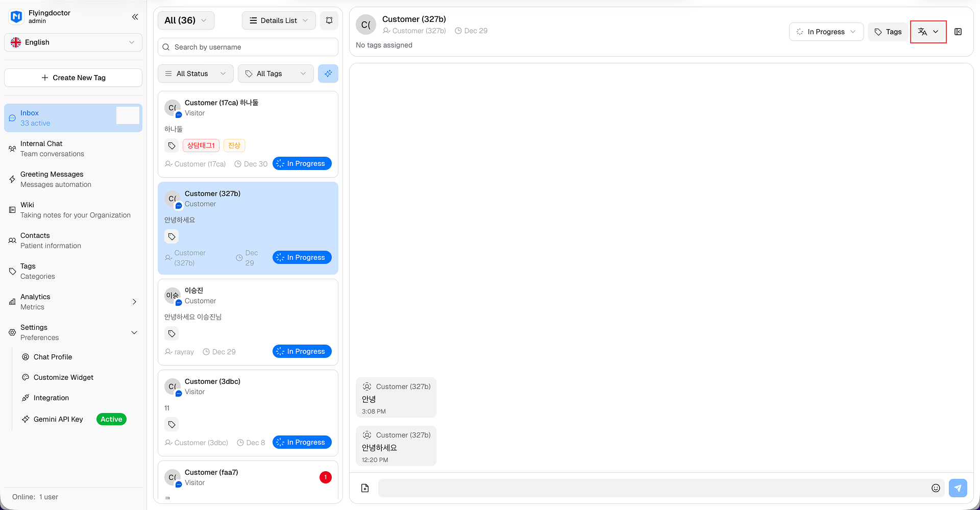Image resolution: width=980 pixels, height=510 pixels.
Task: Click the Create New Tag button
Action: (x=73, y=78)
